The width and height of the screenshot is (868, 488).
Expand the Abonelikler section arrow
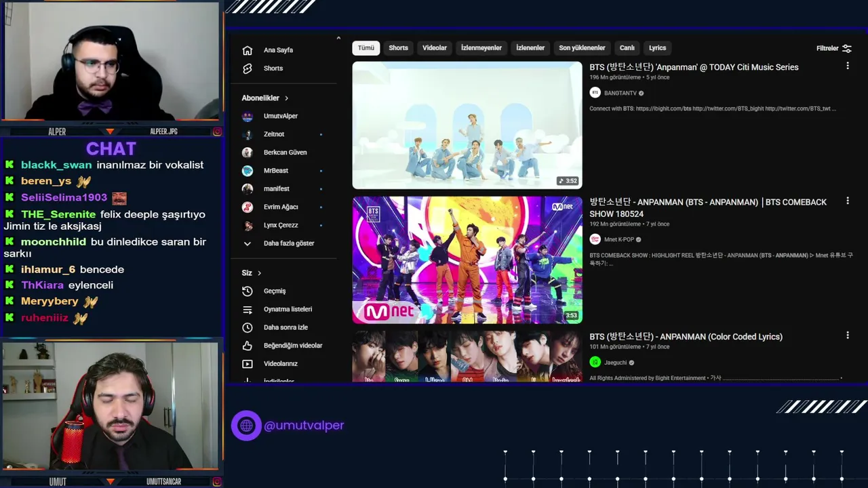(286, 98)
